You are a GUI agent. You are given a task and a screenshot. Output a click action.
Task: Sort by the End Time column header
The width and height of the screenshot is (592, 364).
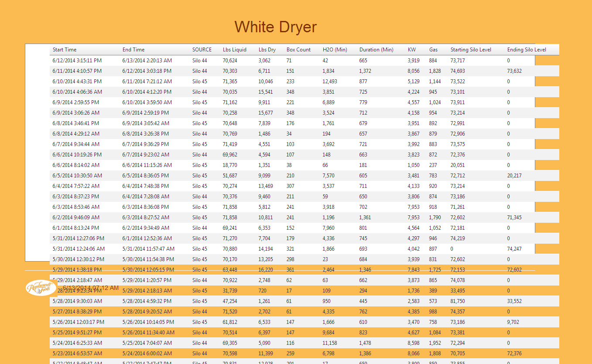click(133, 50)
